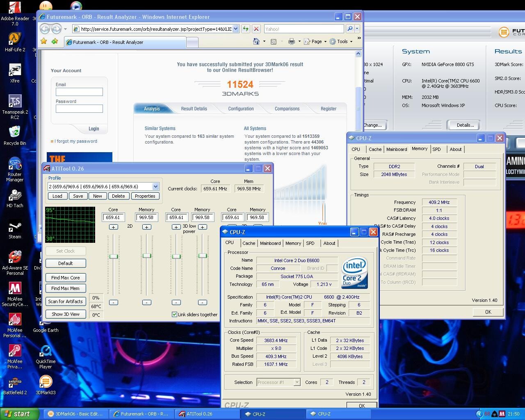Viewport: 525px width, 420px height.
Task: Click the Add to Favorites icon
Action: [x=55, y=41]
